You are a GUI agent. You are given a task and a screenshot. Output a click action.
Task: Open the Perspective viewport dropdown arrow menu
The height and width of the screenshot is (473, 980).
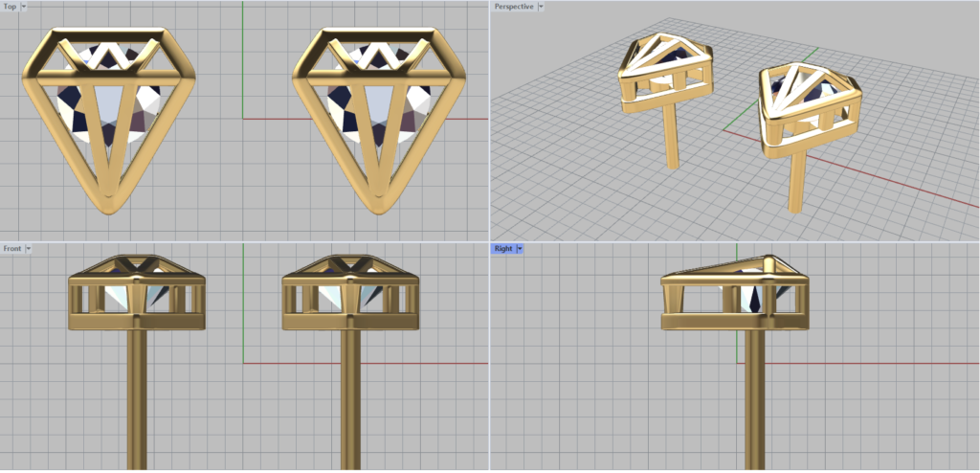[543, 7]
